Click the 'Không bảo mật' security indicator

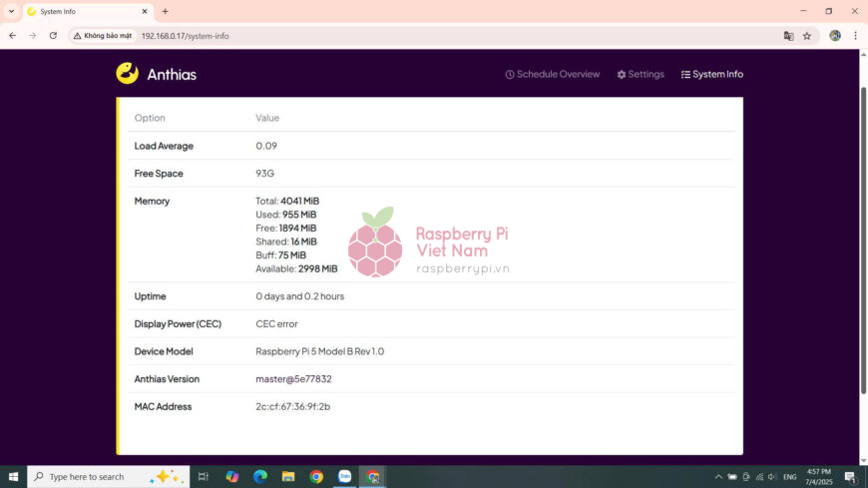tap(102, 35)
